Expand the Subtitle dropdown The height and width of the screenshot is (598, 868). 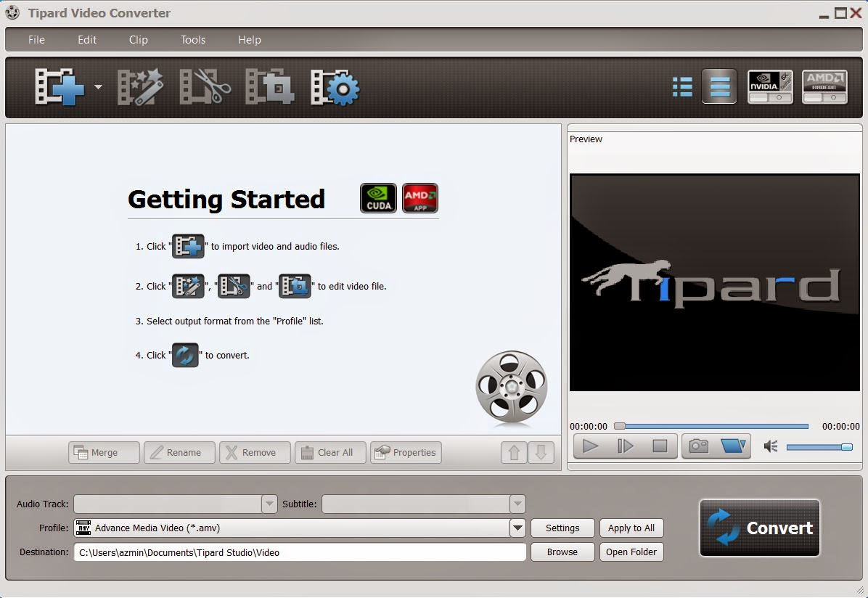point(517,504)
